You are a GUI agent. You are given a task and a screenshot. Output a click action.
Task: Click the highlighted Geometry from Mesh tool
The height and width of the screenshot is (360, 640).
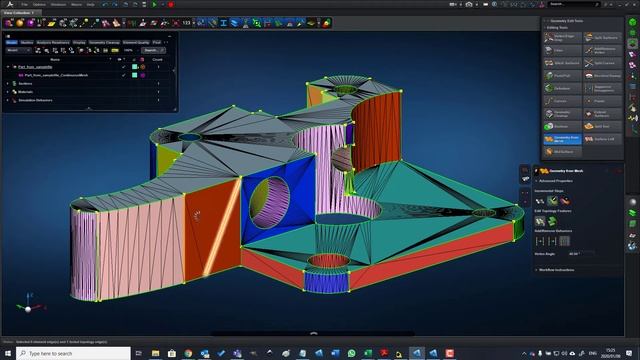(x=562, y=139)
